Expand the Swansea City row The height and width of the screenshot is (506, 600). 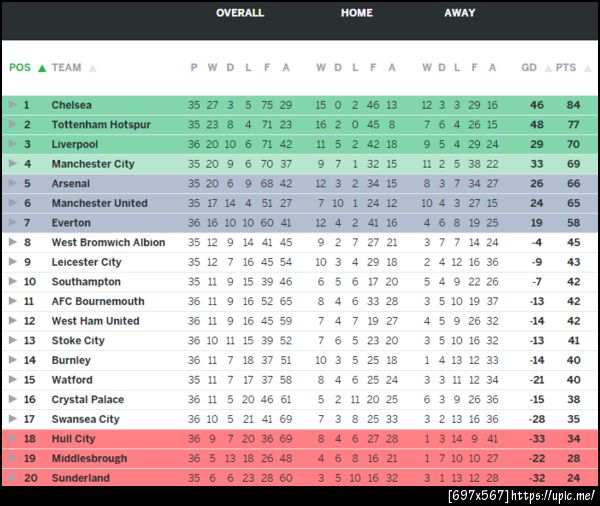click(12, 419)
